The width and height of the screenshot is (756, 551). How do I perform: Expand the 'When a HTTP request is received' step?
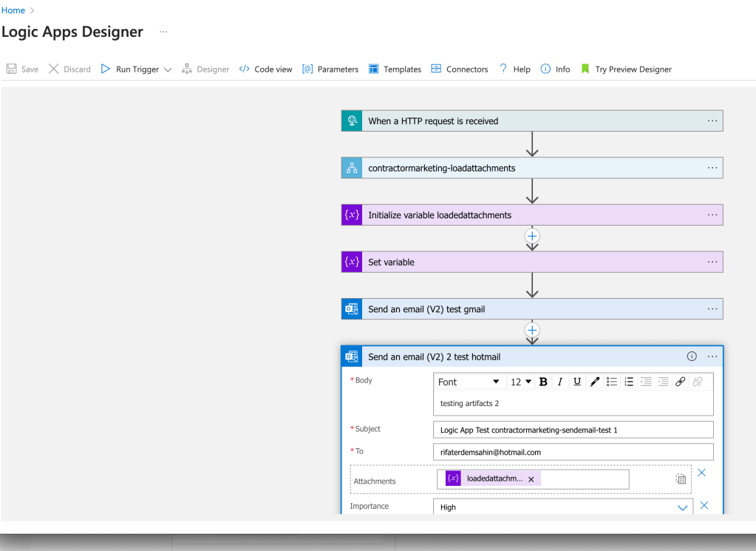[532, 121]
